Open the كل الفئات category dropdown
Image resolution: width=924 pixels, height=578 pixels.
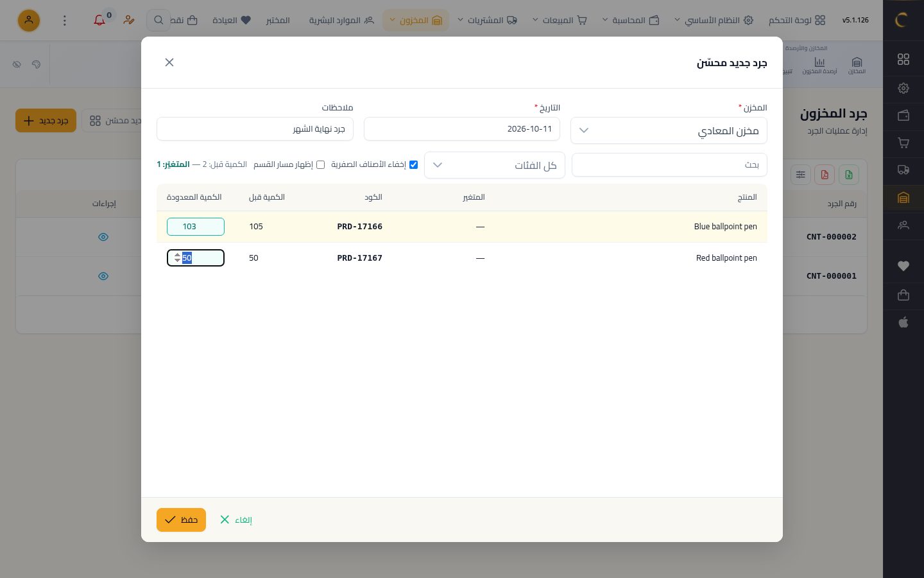(x=495, y=165)
